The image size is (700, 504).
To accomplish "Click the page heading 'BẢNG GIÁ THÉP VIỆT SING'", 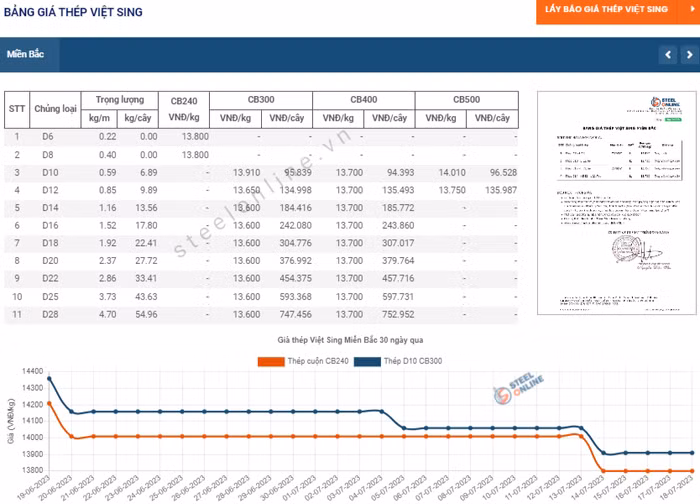I will [73, 12].
